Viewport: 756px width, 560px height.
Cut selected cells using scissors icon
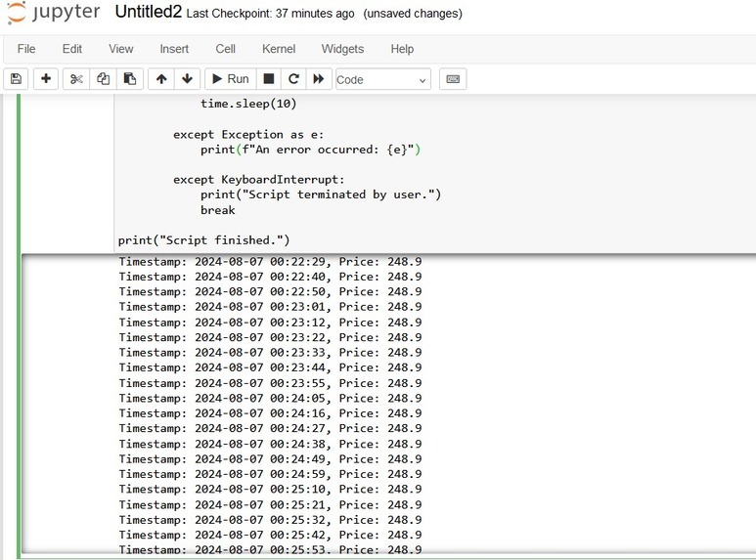pos(76,79)
